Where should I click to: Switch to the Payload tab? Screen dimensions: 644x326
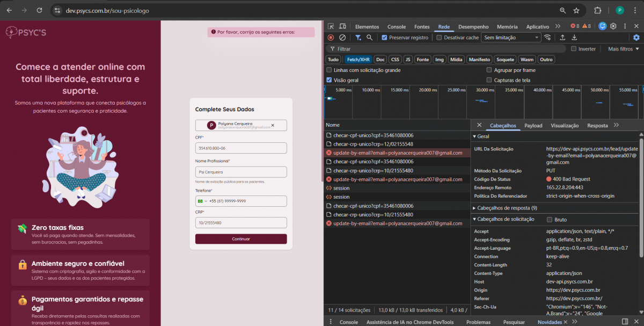pyautogui.click(x=533, y=126)
